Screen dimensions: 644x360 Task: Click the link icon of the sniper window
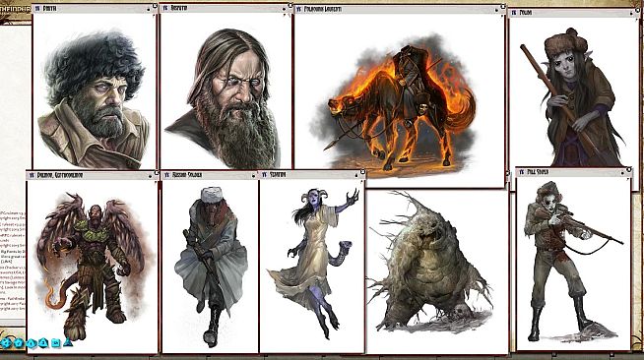click(x=522, y=172)
